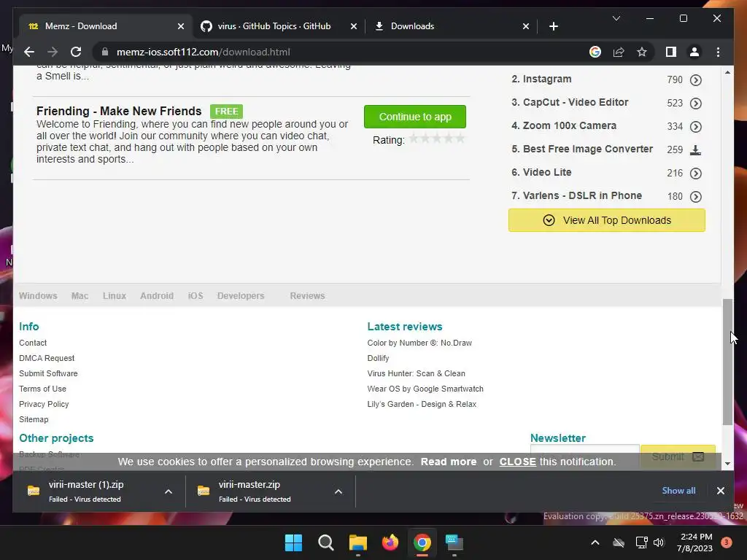Bookmark this tab with the star
The height and width of the screenshot is (560, 747).
642,52
